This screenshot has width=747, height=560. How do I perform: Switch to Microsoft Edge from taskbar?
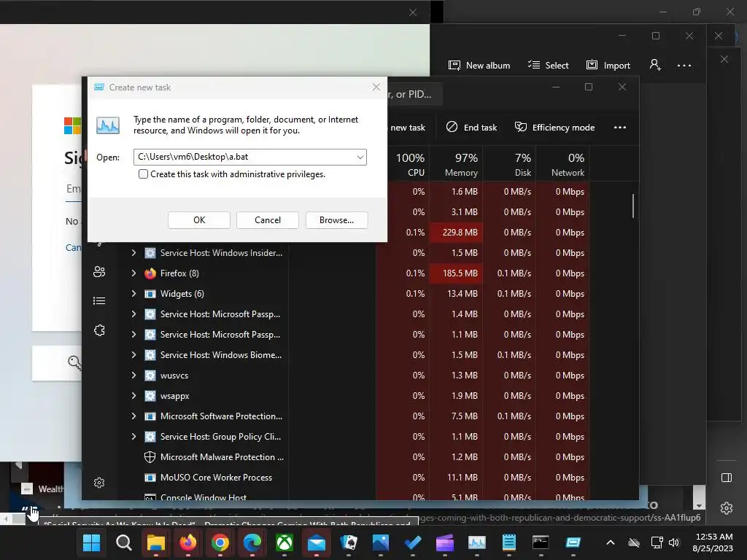pyautogui.click(x=252, y=542)
